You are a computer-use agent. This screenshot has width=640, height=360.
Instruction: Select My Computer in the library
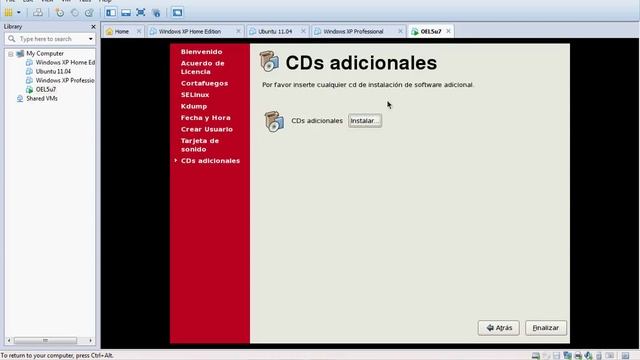coord(45,53)
